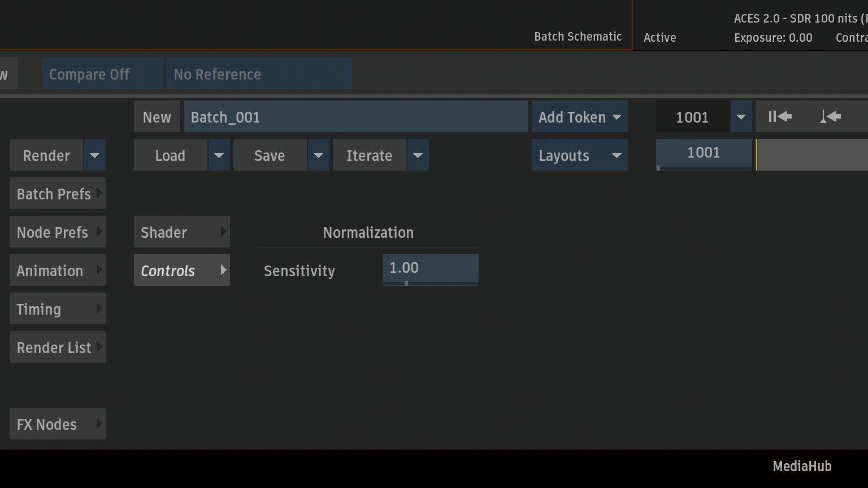This screenshot has width=868, height=488.
Task: Open the Save options dropdown arrow
Action: (x=318, y=155)
